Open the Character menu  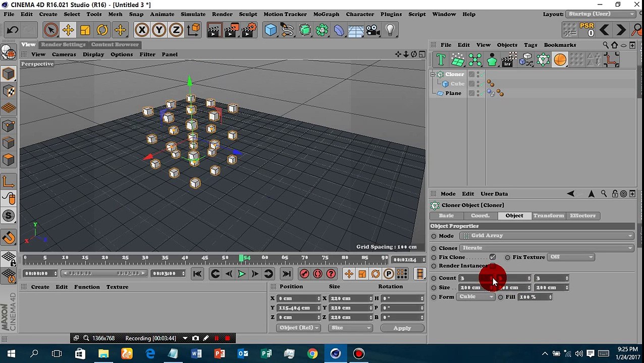click(360, 14)
